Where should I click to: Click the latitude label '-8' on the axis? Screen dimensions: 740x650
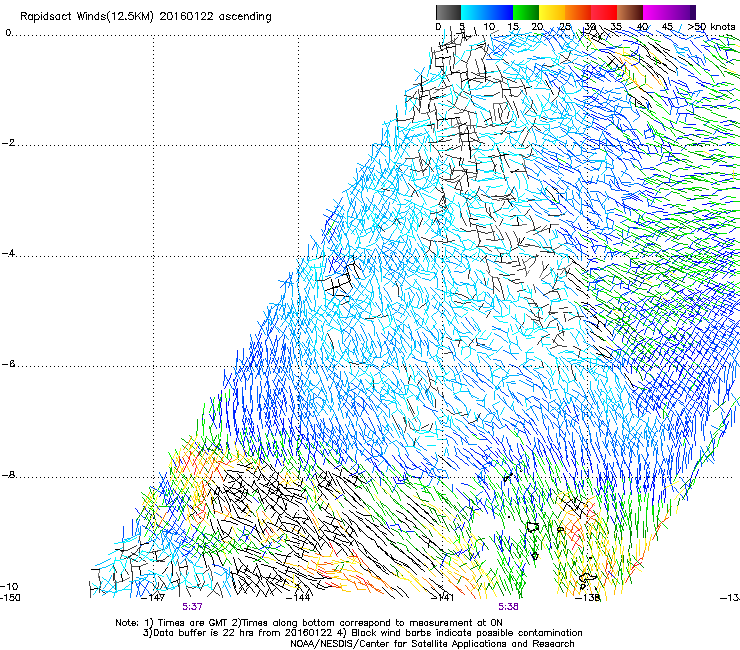(9, 475)
